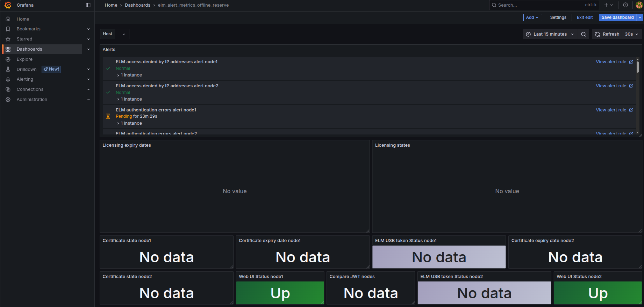
Task: View alert rule for access denied node1
Action: [614, 62]
